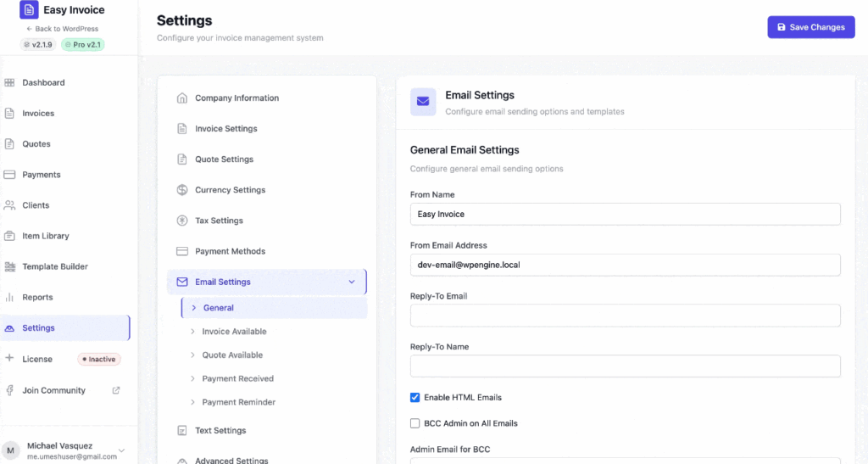Viewport: 868px width, 464px height.
Task: Click the Reports bar chart icon
Action: (10, 298)
